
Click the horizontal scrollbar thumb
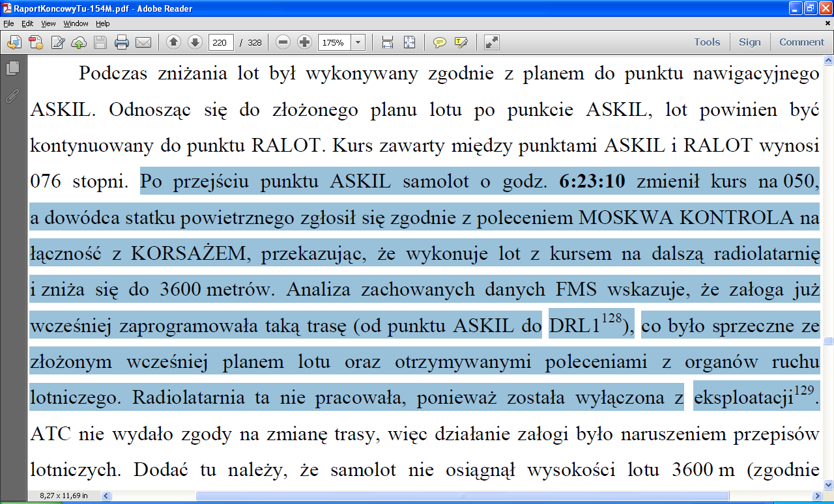[x=462, y=496]
